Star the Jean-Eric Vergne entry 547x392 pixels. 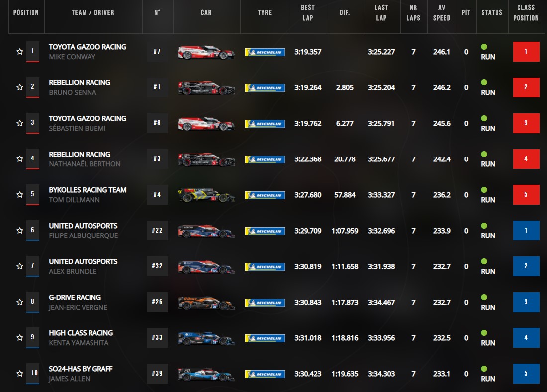tap(20, 302)
